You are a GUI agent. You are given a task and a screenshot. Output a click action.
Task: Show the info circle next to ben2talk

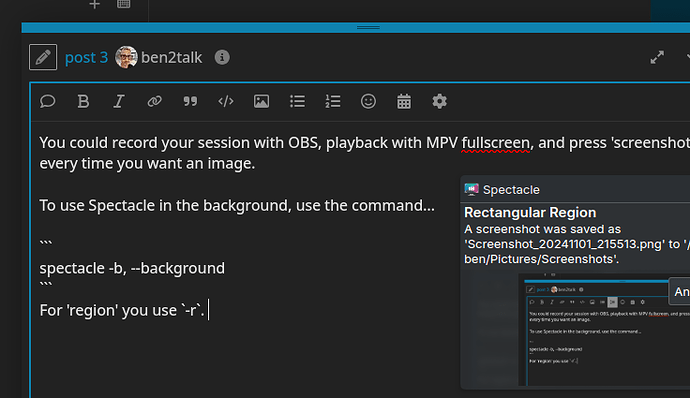pos(222,57)
